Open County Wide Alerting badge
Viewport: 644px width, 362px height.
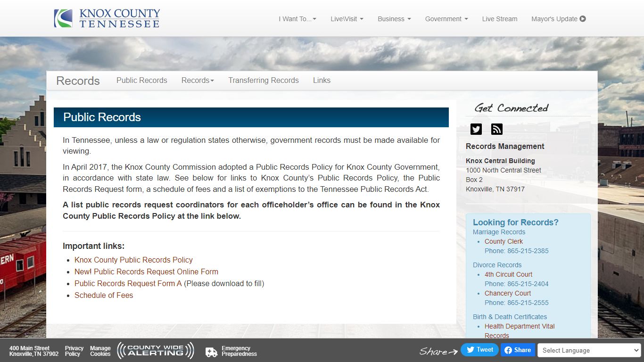pos(156,351)
